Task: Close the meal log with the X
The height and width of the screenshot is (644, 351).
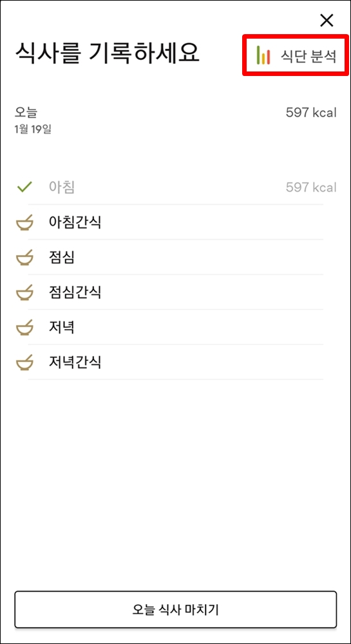Action: (327, 20)
